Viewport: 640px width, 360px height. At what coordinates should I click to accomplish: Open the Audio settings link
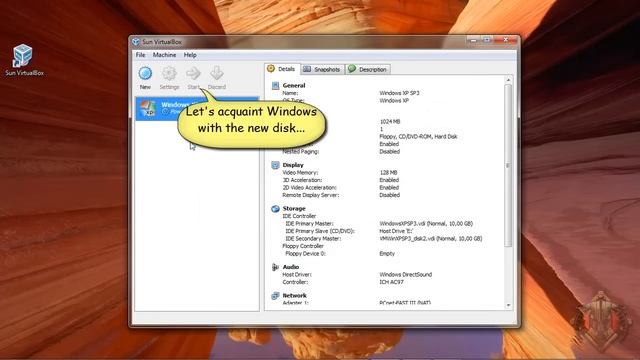tap(291, 267)
